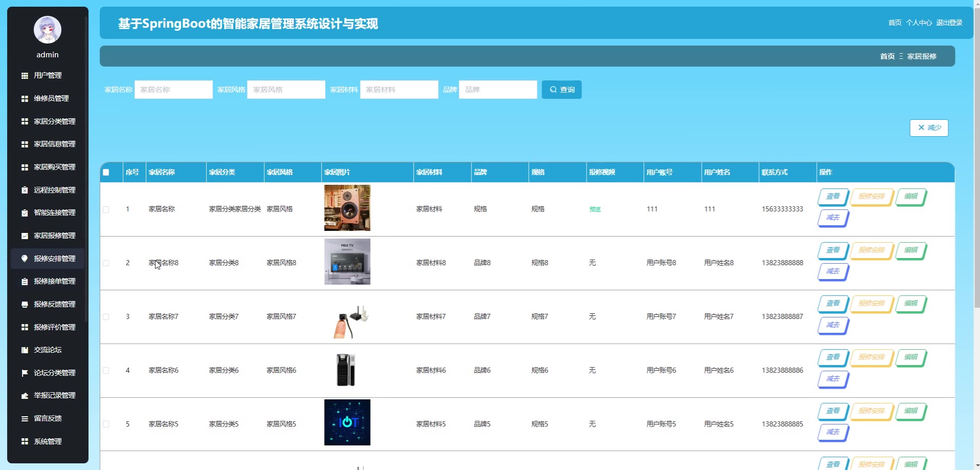This screenshot has height=470, width=980.
Task: Click the 论坛分类管理 flag icon
Action: pyautogui.click(x=25, y=373)
